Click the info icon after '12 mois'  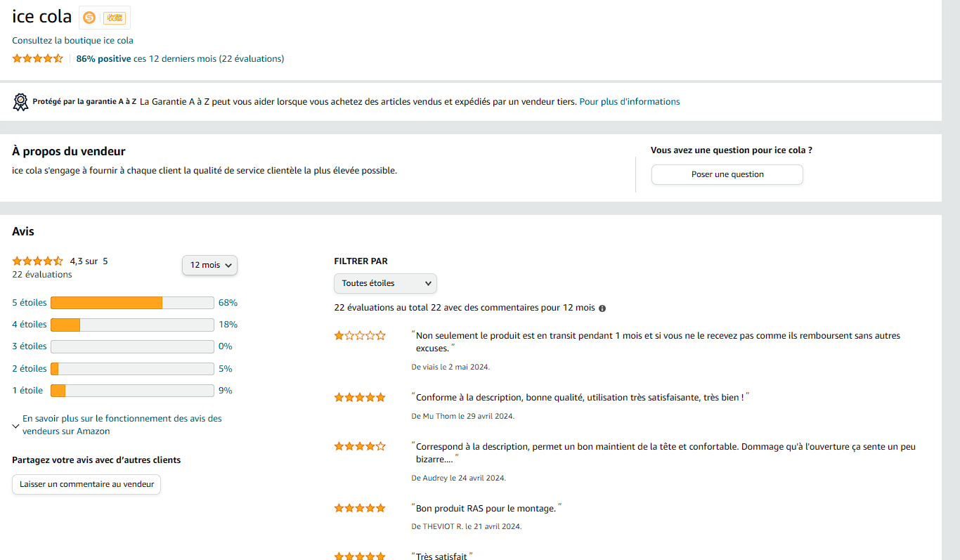pyautogui.click(x=602, y=308)
